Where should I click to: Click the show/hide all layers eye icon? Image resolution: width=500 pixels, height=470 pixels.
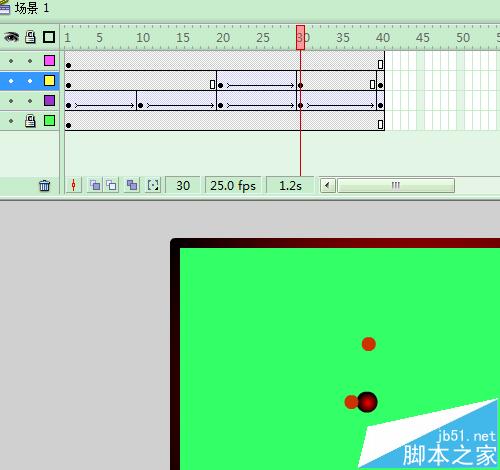tap(11, 37)
